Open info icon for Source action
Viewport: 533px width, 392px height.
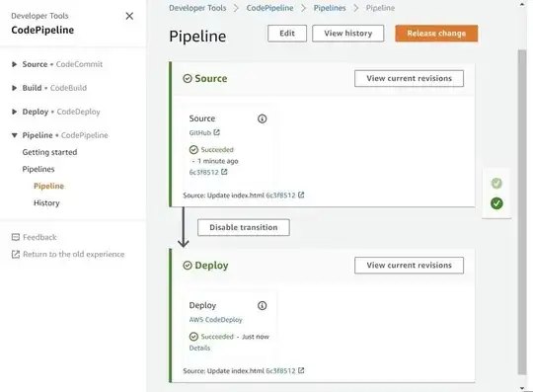coord(263,118)
